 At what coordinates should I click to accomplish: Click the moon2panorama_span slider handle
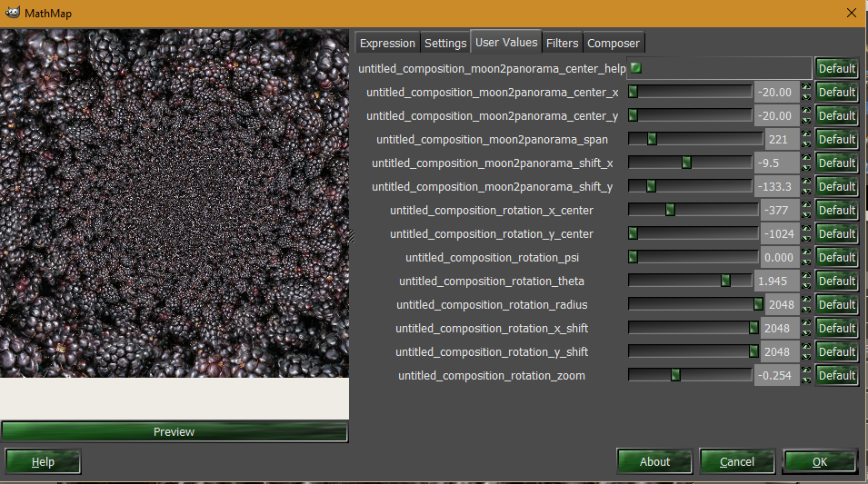(652, 140)
